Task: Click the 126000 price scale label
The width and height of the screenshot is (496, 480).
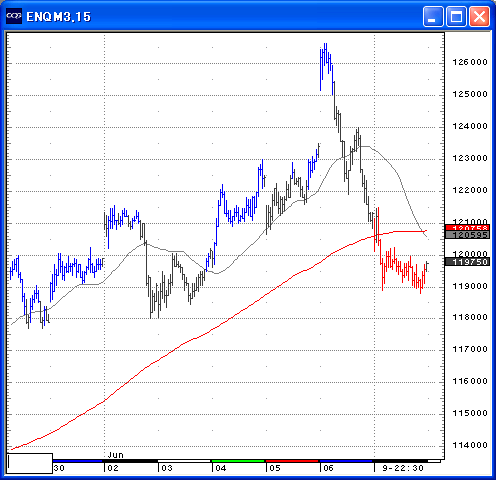Action: click(470, 62)
